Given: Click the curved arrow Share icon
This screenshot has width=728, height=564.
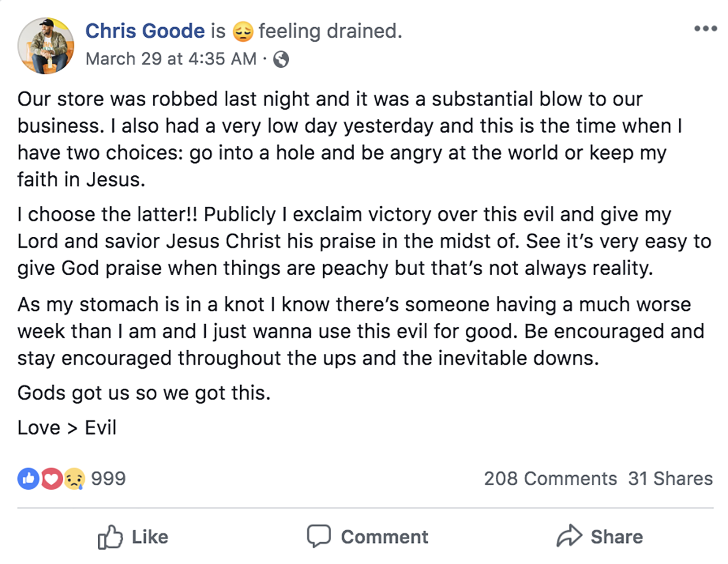Looking at the screenshot, I should coord(569,536).
